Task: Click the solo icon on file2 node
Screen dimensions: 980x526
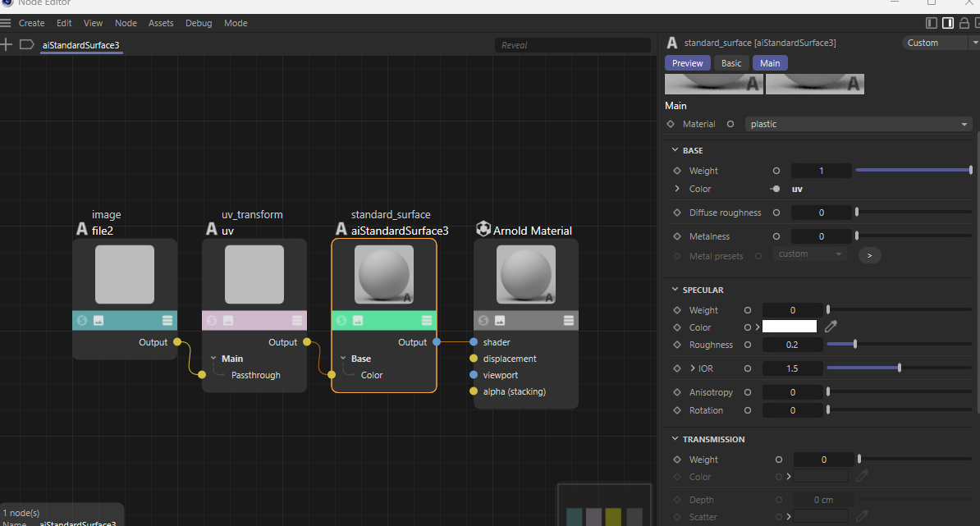Action: [x=82, y=321]
